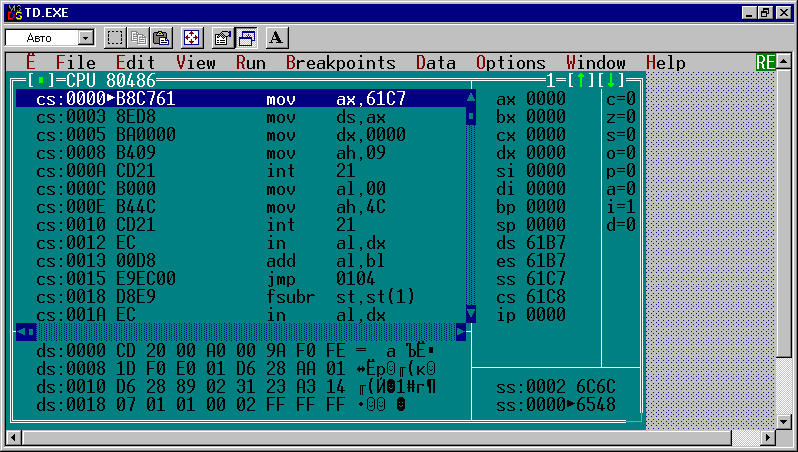Click the CPU window zoom up arrow
This screenshot has width=798, height=452.
[581, 80]
